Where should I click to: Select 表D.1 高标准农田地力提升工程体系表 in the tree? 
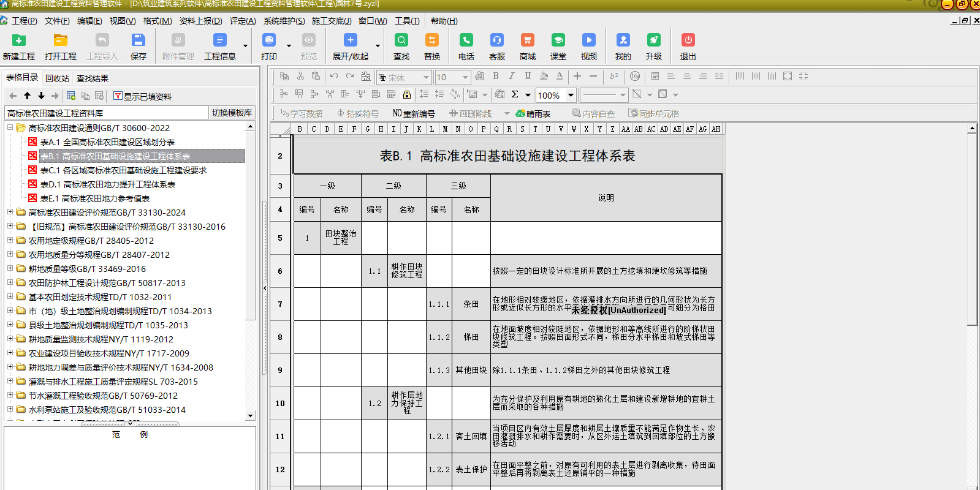pos(107,184)
